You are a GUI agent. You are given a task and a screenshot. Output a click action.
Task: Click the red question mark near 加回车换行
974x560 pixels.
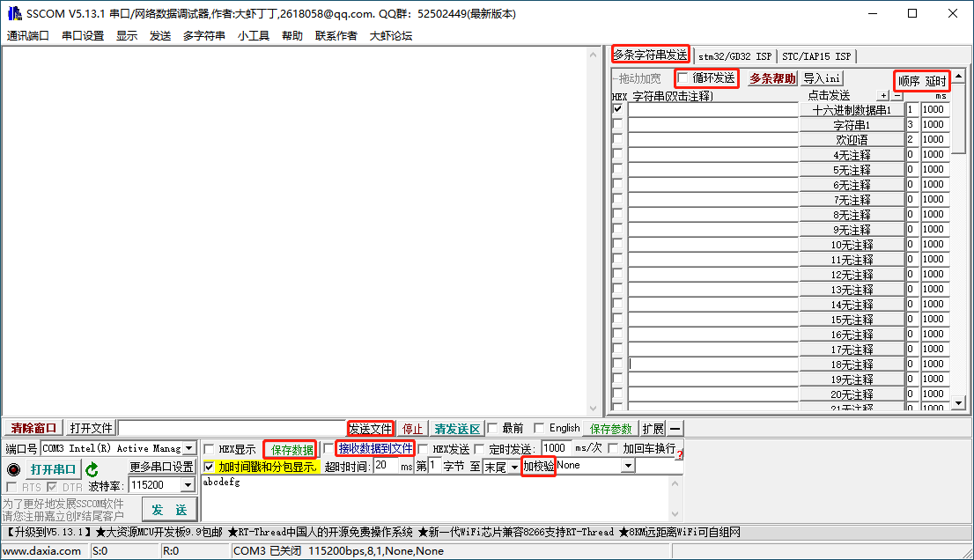680,454
